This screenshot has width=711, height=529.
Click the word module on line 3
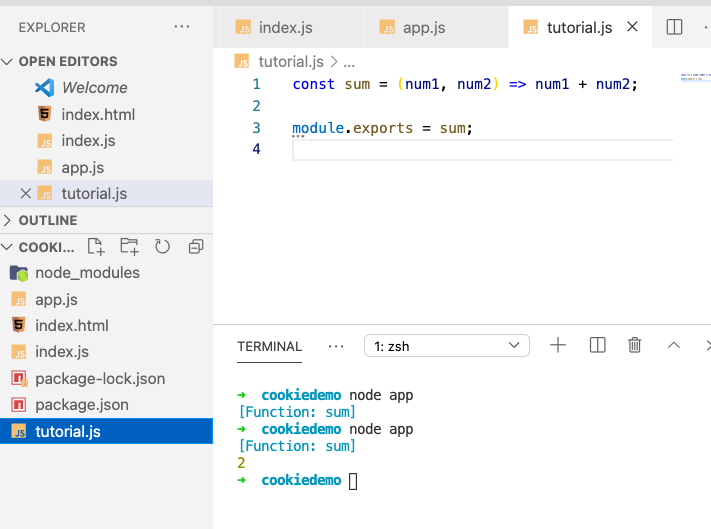point(318,128)
